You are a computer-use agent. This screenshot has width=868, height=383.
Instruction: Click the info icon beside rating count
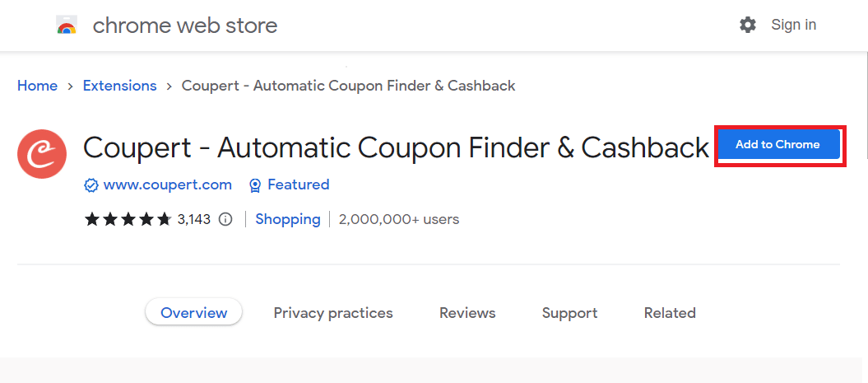[x=225, y=219]
